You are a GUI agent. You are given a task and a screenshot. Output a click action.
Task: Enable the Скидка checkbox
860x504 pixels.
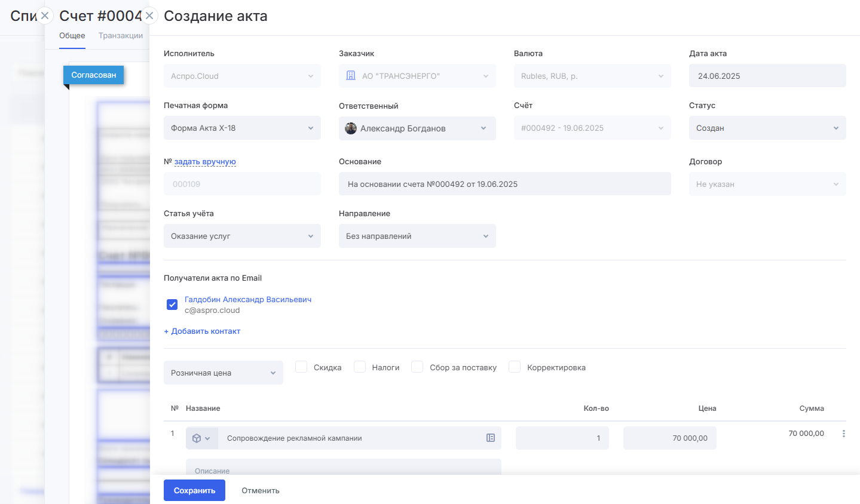[301, 367]
